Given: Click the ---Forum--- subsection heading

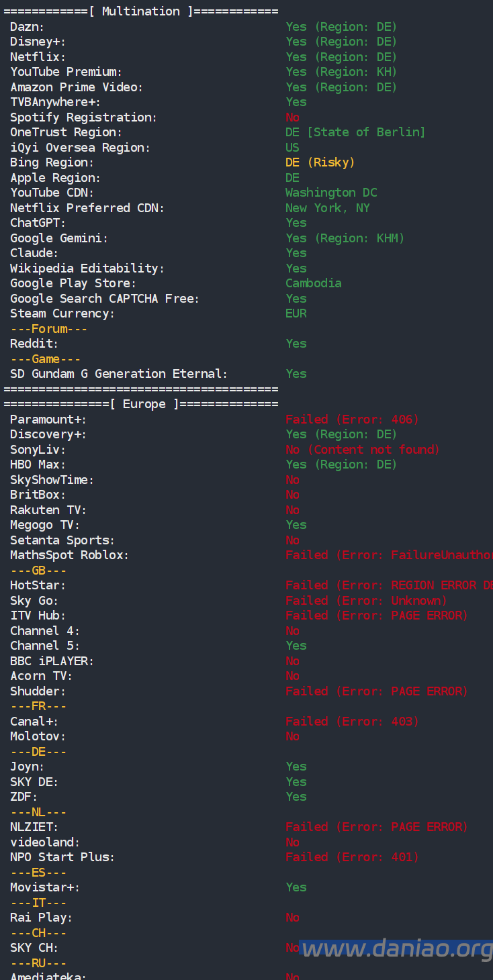Looking at the screenshot, I should tap(48, 329).
